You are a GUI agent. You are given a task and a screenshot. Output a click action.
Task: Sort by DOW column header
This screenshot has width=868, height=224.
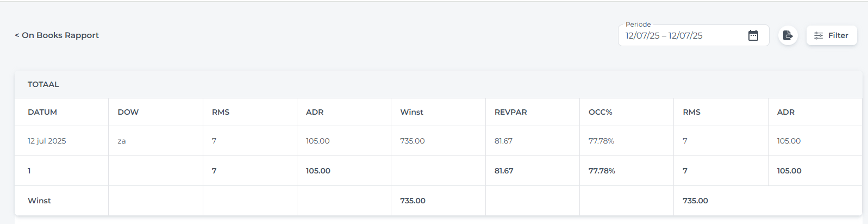pyautogui.click(x=128, y=112)
